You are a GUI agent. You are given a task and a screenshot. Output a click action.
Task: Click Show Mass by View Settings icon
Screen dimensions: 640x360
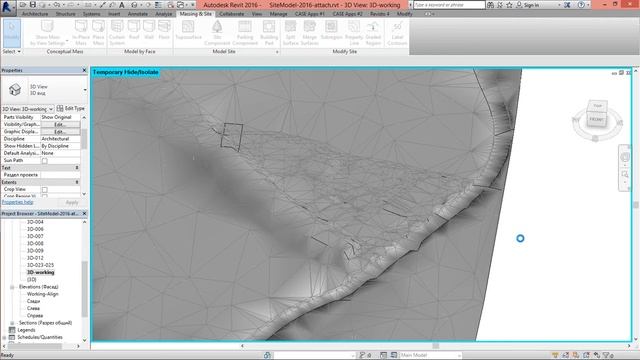47,27
